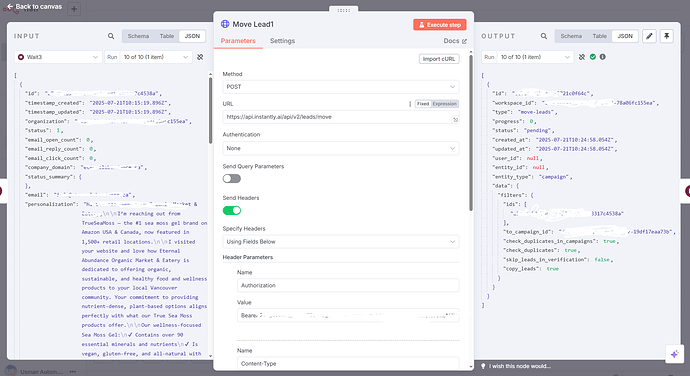Open the input node selector showing Wait3
Screen dimensions: 690x376
58,57
